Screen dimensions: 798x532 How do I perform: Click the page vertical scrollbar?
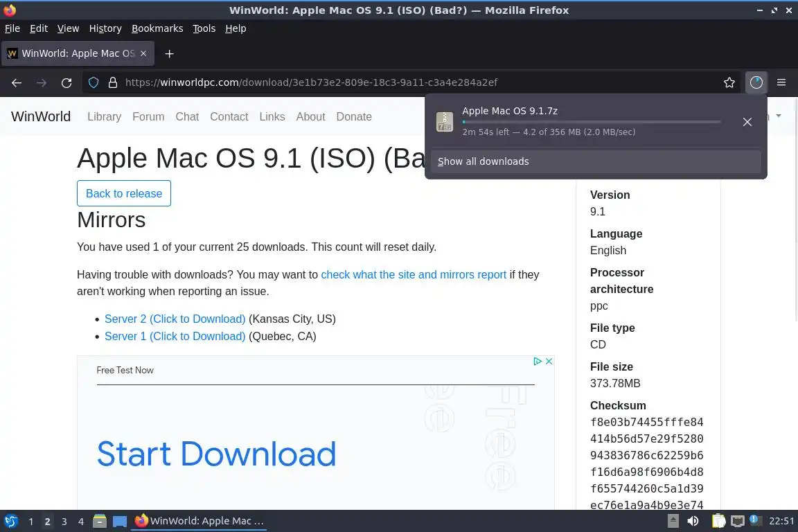795,209
